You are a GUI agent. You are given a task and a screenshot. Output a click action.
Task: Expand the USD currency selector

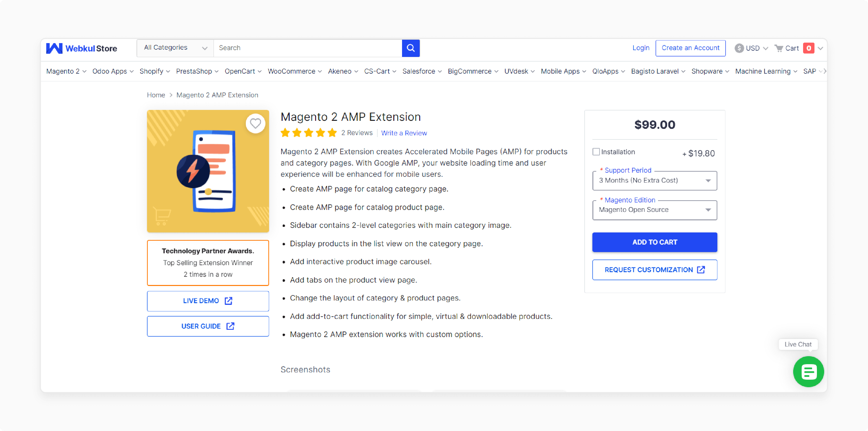(x=752, y=48)
